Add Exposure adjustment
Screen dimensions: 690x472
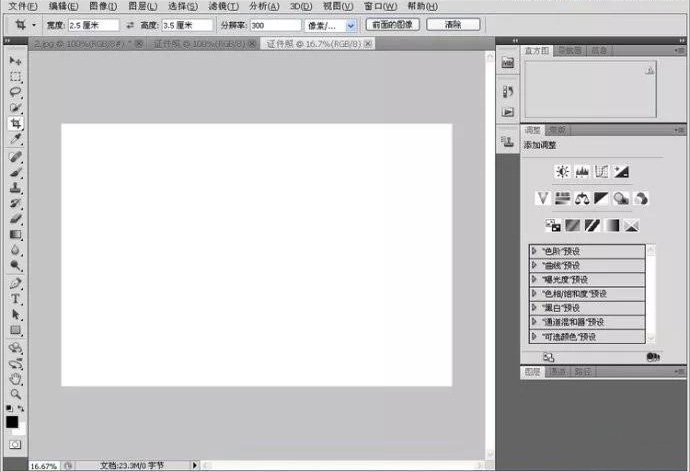pyautogui.click(x=621, y=172)
